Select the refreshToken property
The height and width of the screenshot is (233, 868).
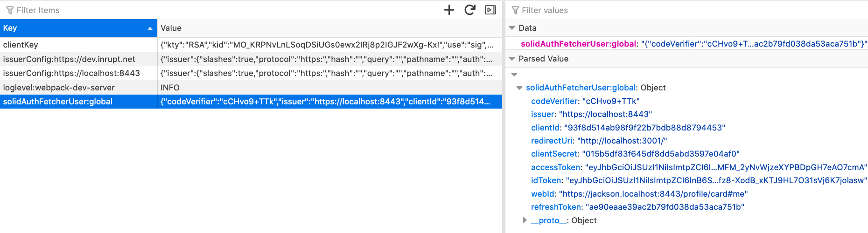click(557, 207)
